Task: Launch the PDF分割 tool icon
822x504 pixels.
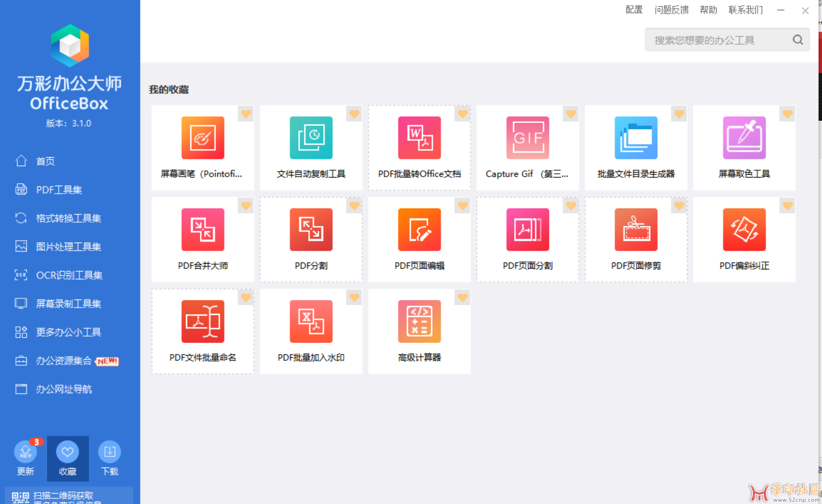Action: 311,230
